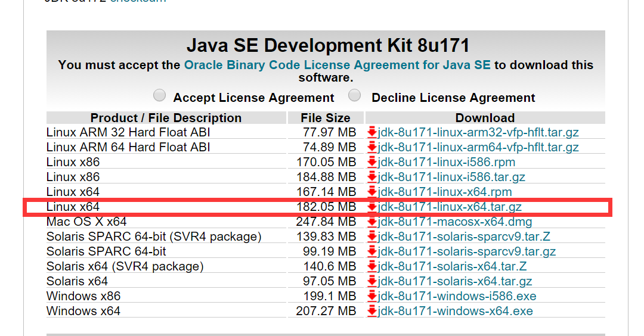Image resolution: width=644 pixels, height=336 pixels.
Task: Click the Download column header
Action: pyautogui.click(x=485, y=118)
